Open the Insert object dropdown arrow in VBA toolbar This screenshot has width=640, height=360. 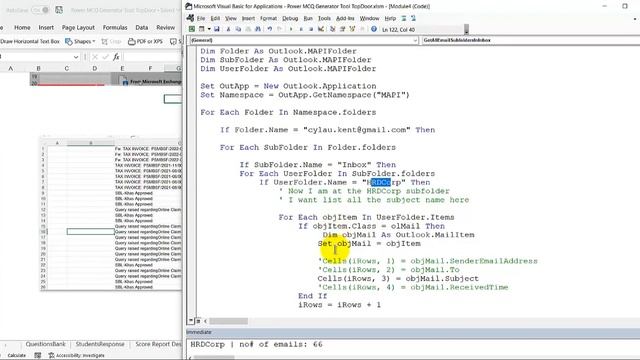coord(209,29)
